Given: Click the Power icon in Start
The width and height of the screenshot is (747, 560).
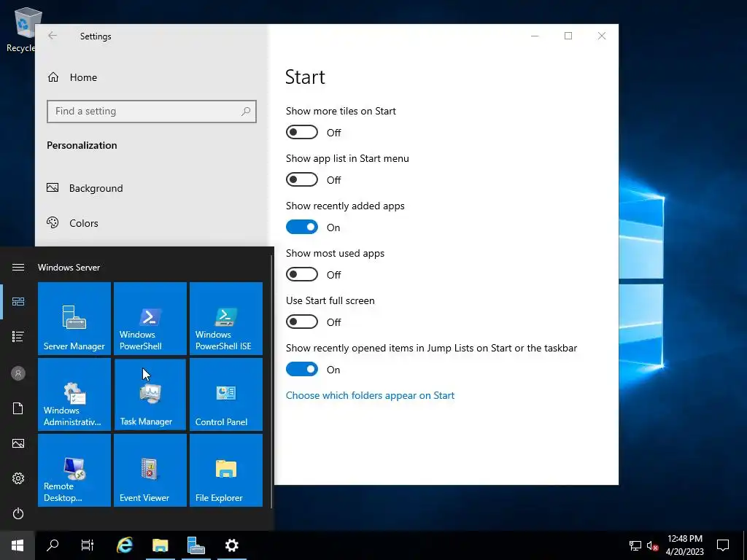Looking at the screenshot, I should coord(18,513).
